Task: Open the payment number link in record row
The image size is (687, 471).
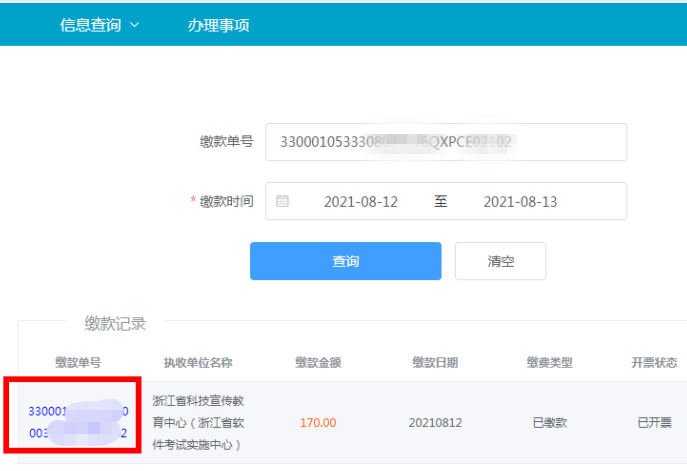Action: 77,422
